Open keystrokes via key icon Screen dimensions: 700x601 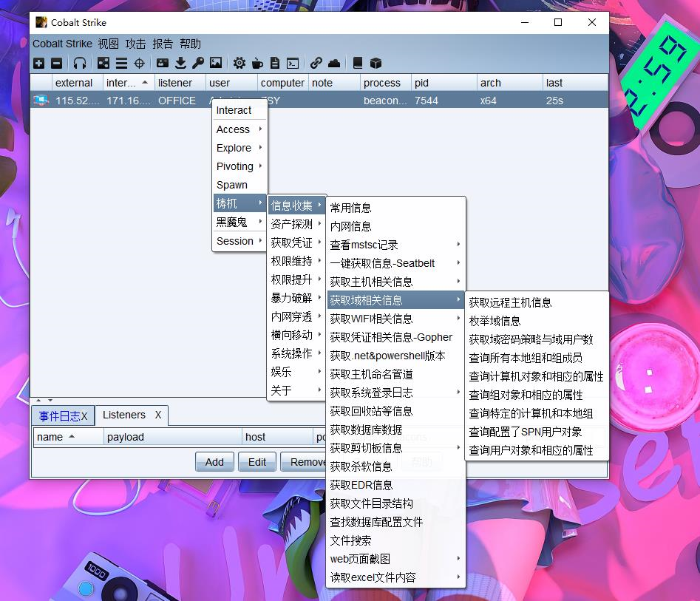pyautogui.click(x=198, y=64)
